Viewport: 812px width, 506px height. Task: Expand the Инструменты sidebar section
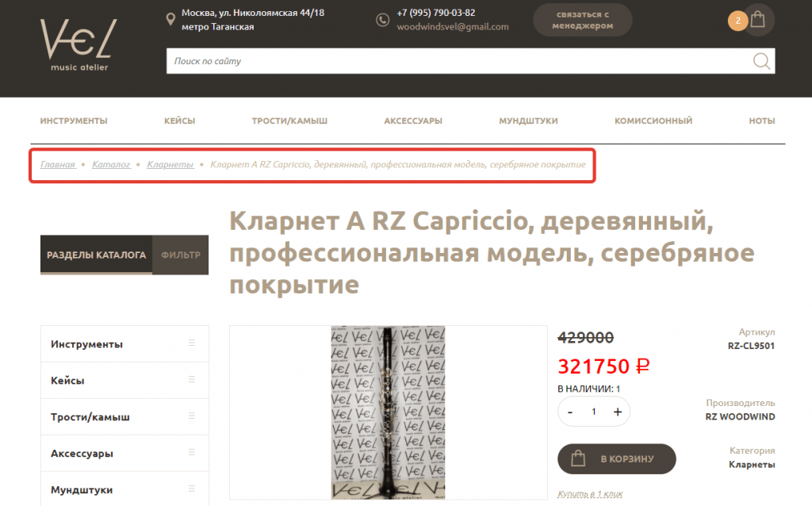tap(124, 344)
